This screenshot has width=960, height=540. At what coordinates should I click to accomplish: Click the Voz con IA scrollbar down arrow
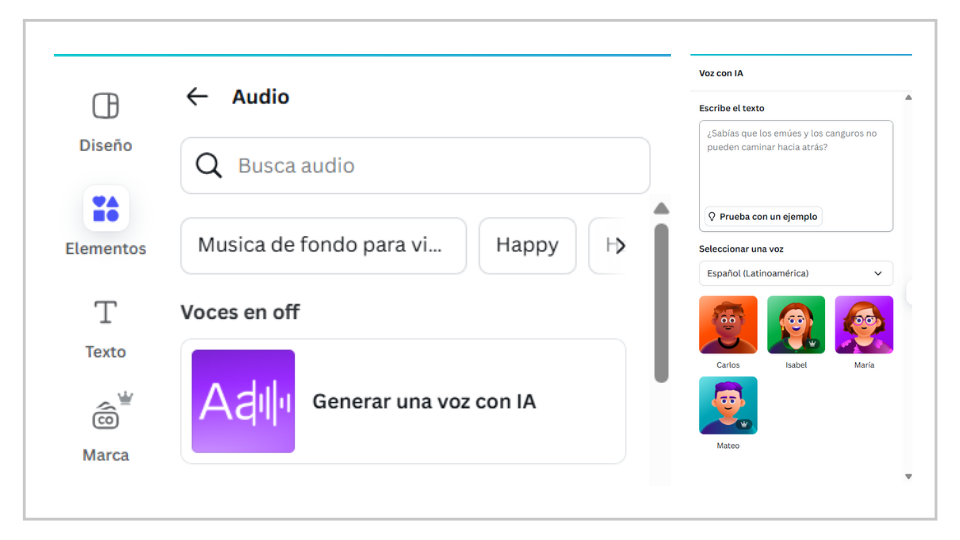click(909, 476)
